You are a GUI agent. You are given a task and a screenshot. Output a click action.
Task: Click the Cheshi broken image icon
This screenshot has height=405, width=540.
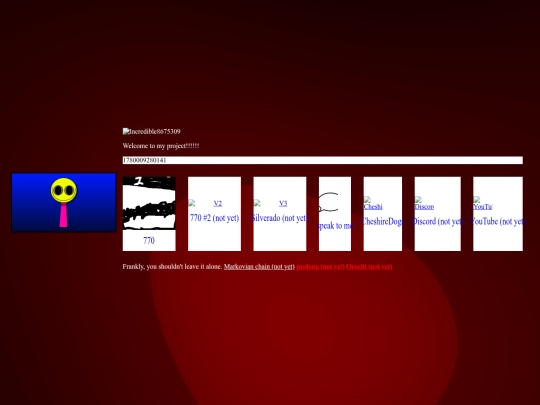[373, 203]
